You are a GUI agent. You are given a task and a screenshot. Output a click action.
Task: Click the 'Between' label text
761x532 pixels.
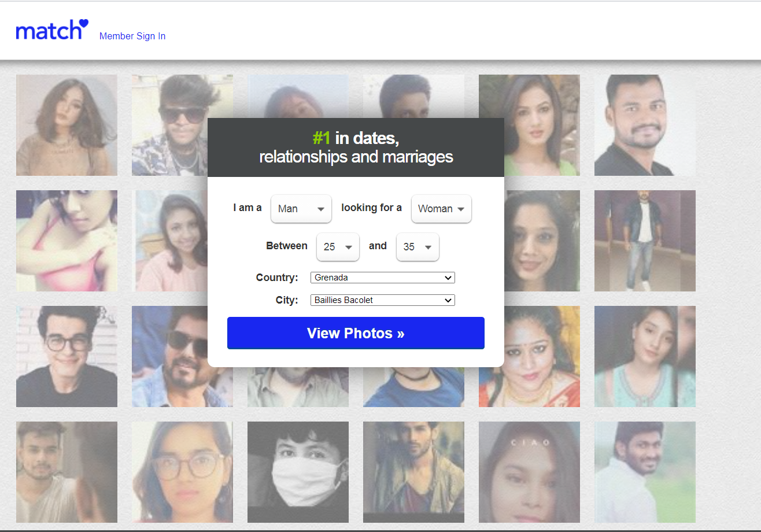287,246
